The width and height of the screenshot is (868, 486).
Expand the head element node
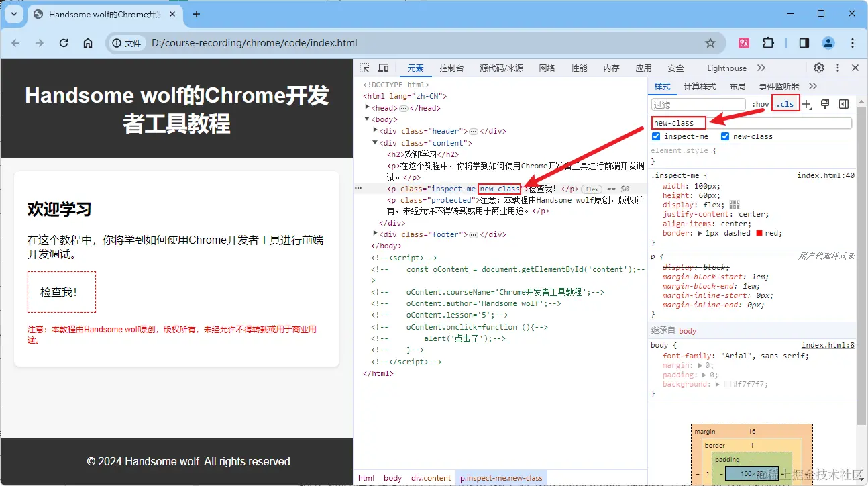367,107
